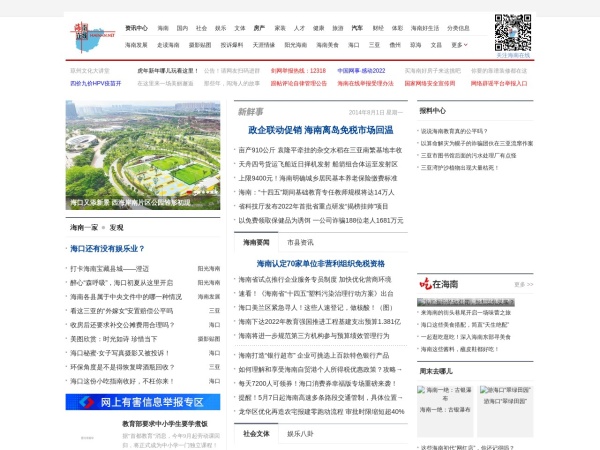Click 海南一家 section heading
Screen dimensions: 600x450
pos(84,227)
